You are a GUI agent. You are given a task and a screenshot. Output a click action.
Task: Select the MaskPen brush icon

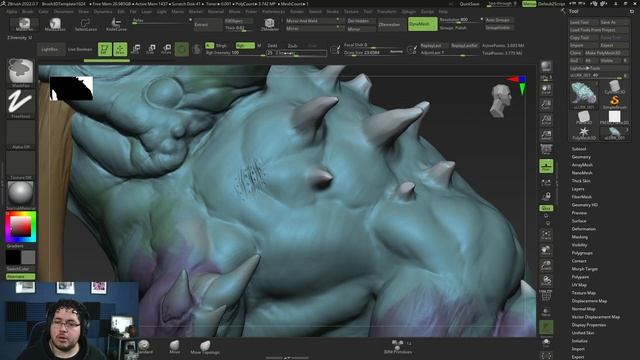tap(24, 24)
